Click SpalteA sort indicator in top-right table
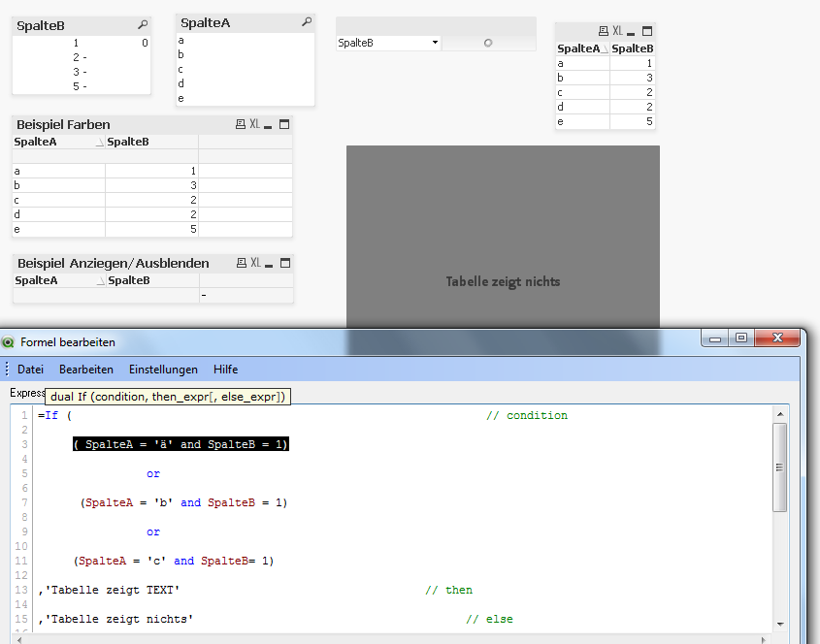Image resolution: width=820 pixels, height=644 pixels. (x=605, y=48)
